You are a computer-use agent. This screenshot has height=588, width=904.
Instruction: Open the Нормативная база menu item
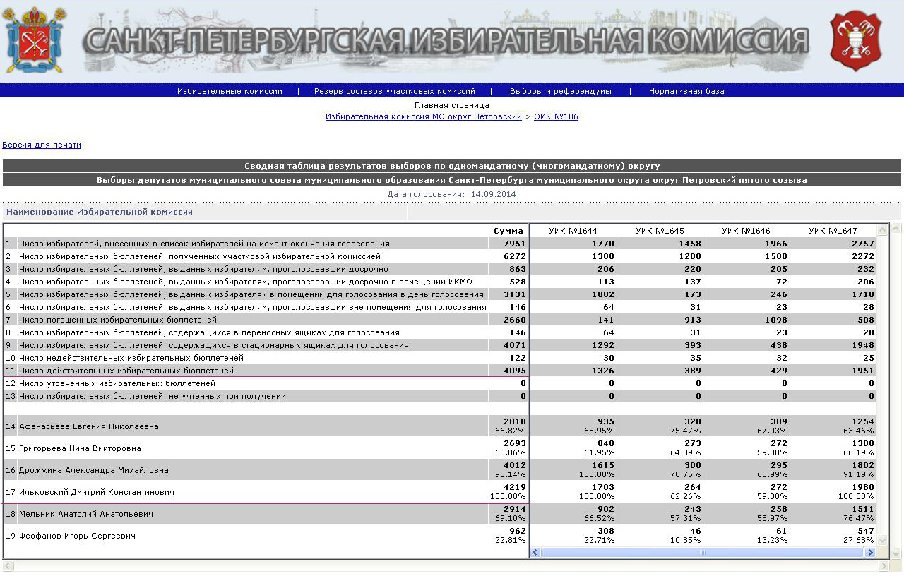tap(686, 91)
